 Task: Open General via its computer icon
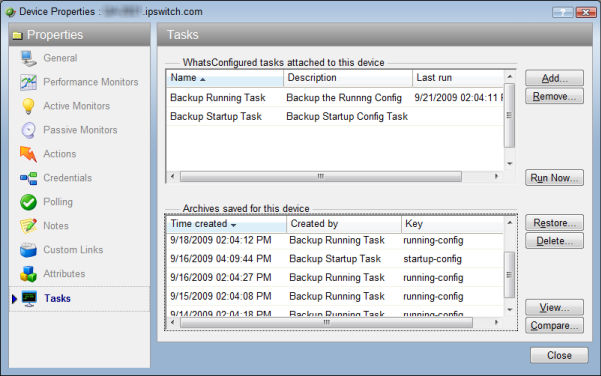tap(29, 58)
